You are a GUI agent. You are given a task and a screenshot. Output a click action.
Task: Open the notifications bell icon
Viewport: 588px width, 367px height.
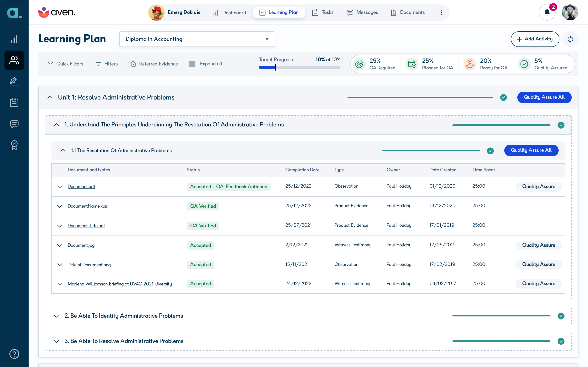[547, 12]
